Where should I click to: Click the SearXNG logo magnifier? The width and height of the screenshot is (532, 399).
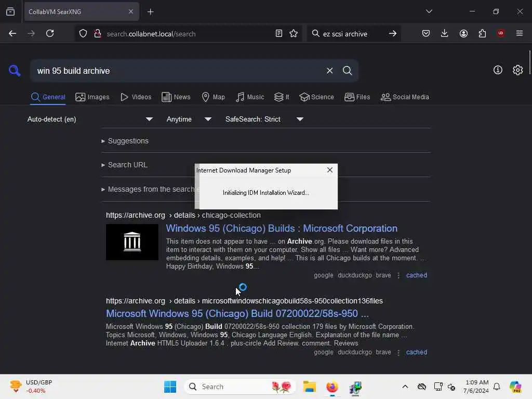(x=15, y=71)
